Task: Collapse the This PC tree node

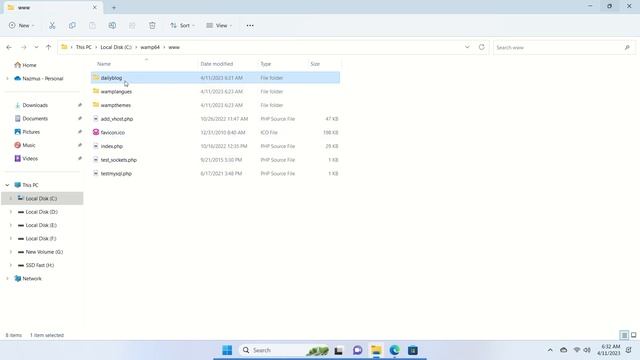Action: tap(7, 185)
